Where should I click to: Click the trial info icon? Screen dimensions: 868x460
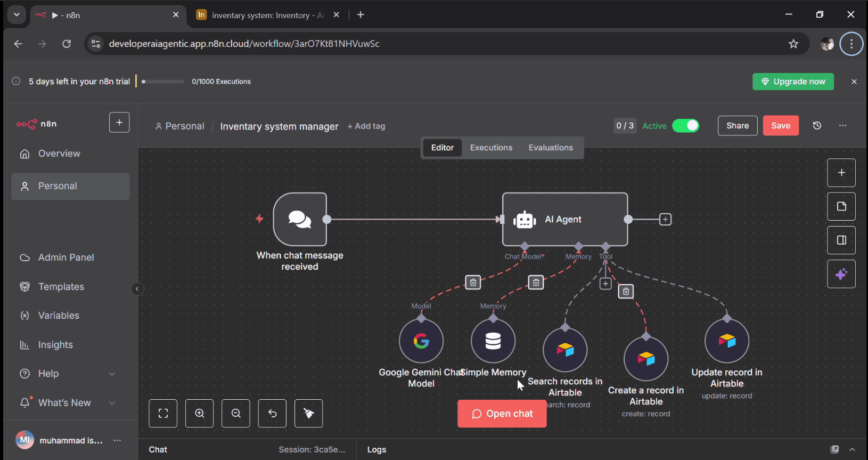pos(17,81)
